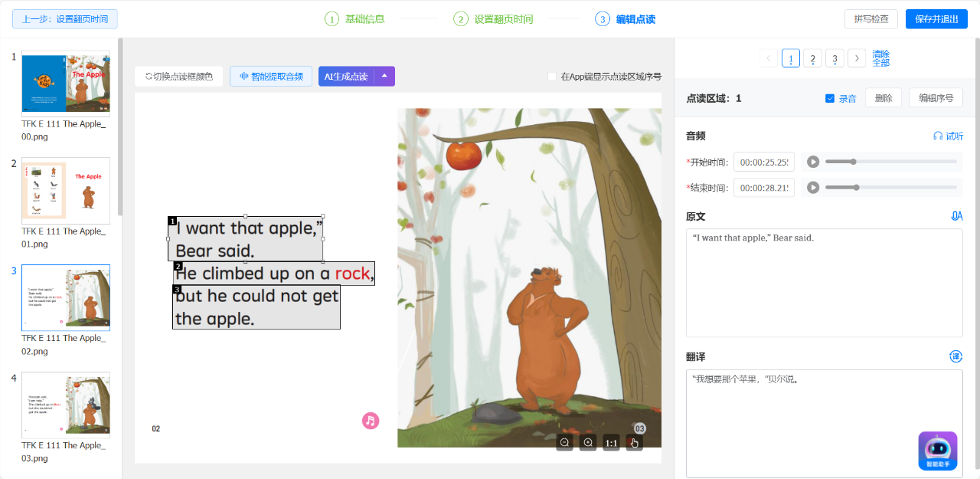980x479 pixels.
Task: Click the text-recognition icon beside 原文
Action: [x=956, y=215]
